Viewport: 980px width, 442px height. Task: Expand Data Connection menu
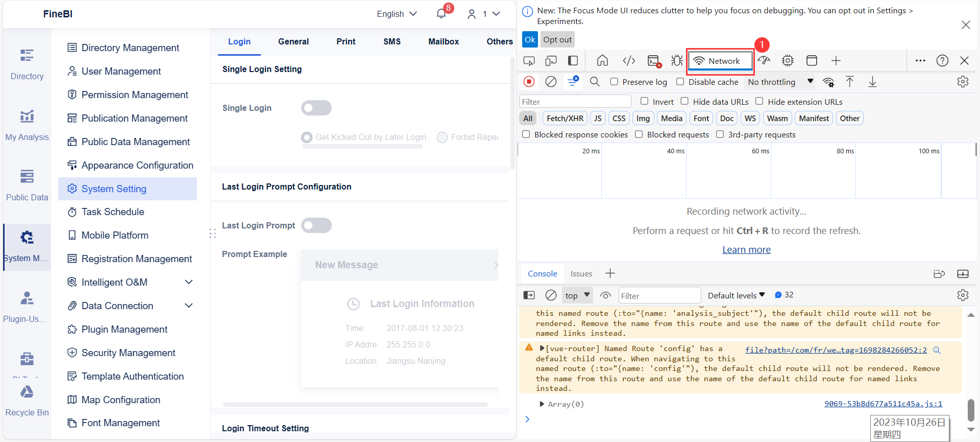coord(189,306)
